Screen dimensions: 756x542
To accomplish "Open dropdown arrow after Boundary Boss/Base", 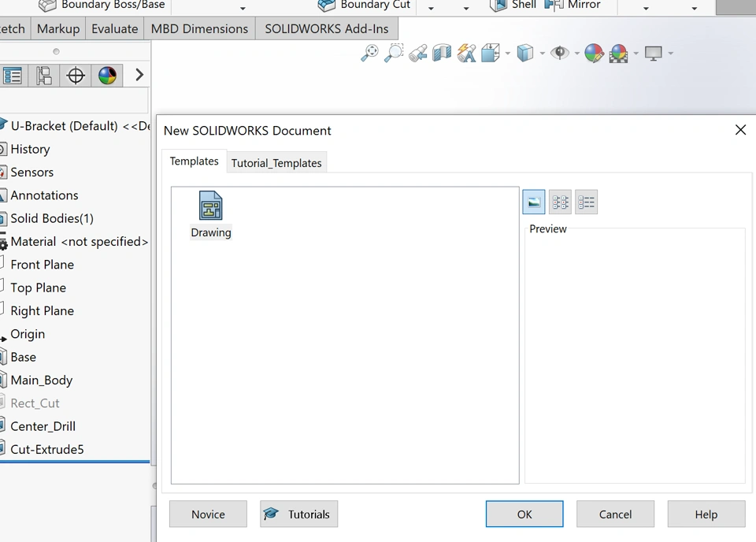I will (243, 8).
